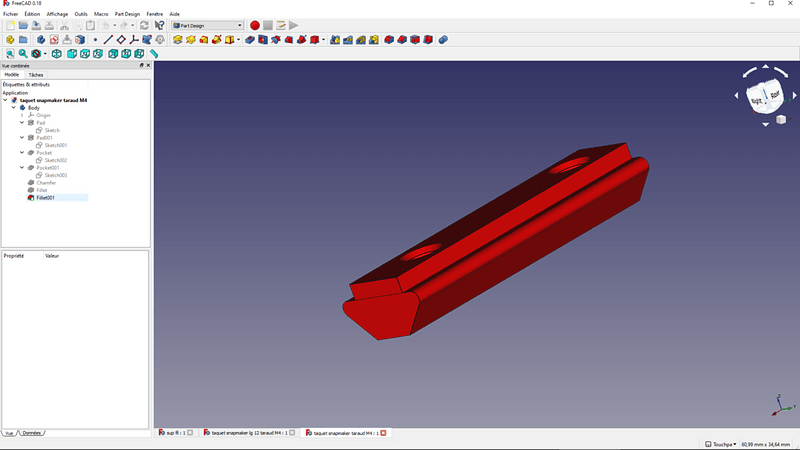Collapse the Pocket001 tree node
Viewport: 800px width, 450px height.
pyautogui.click(x=22, y=167)
